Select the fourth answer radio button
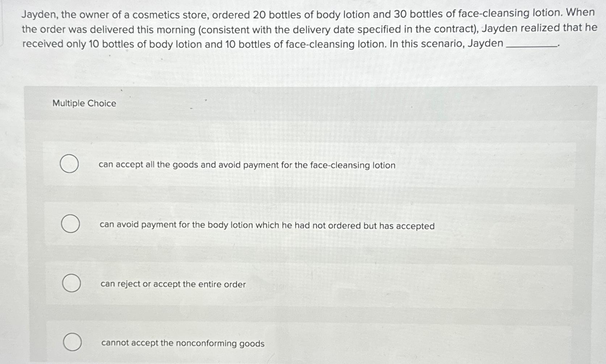Screen dimensions: 606x364 pyautogui.click(x=72, y=342)
